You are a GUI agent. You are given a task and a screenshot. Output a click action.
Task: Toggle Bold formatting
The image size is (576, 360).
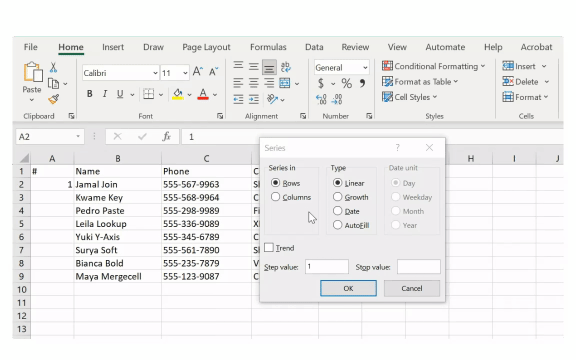tap(89, 94)
